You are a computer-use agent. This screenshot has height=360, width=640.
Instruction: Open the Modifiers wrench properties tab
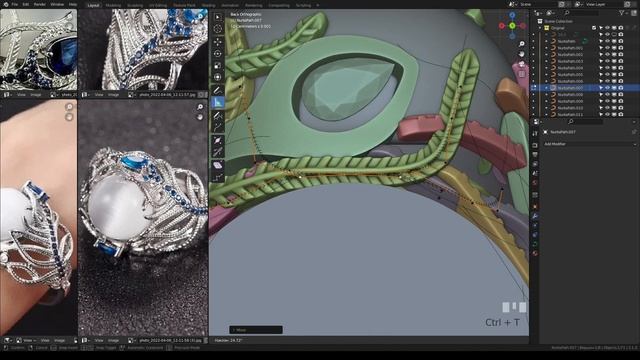[535, 216]
